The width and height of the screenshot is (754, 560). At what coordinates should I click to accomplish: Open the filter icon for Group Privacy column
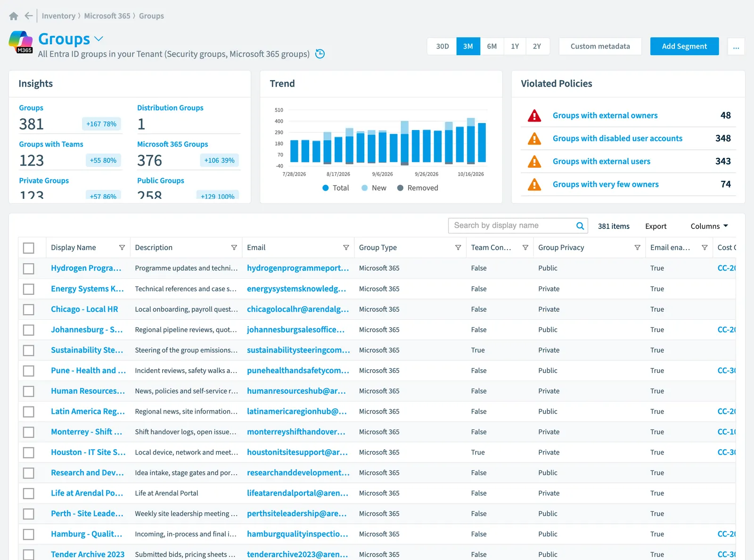pos(638,248)
